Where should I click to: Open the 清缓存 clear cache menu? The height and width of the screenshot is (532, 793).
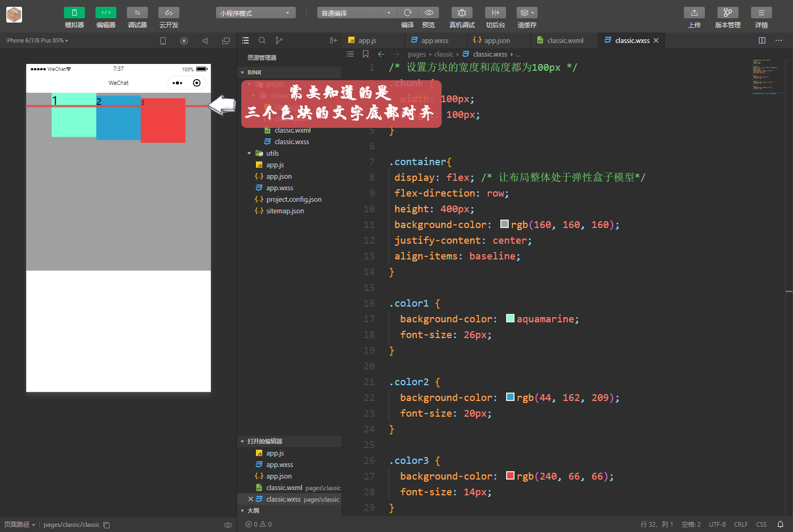(x=527, y=13)
